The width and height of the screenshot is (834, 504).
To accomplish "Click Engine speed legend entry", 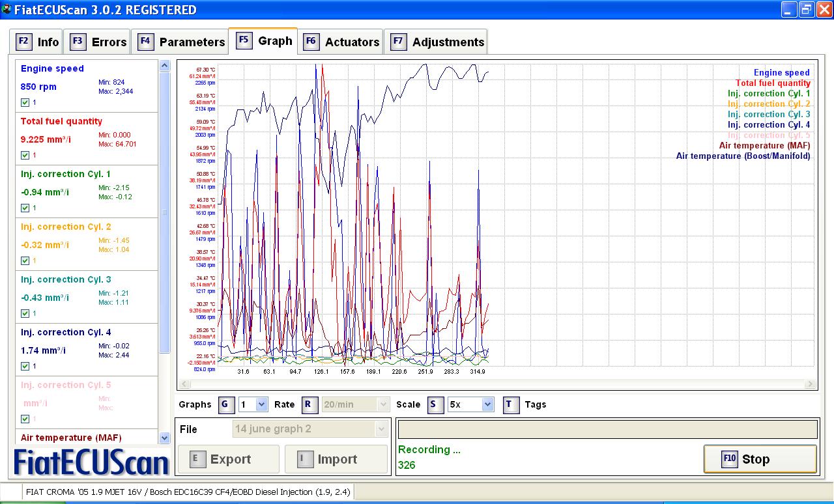I will 782,73.
